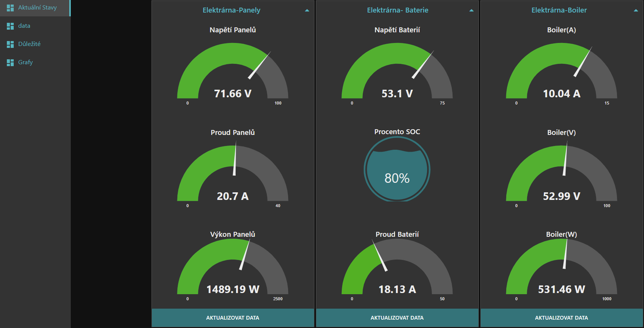Viewport: 644px width, 328px height.
Task: Click the dashboard icon beside Grafy
Action: (10, 62)
